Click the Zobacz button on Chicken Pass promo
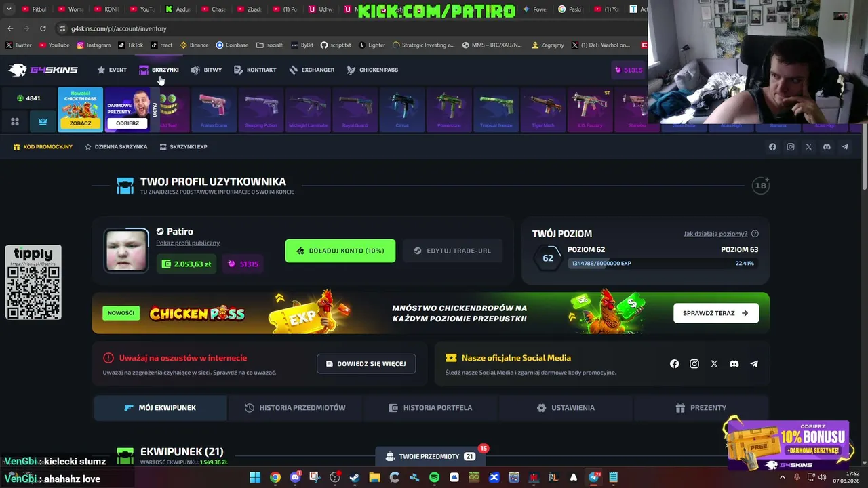868x488 pixels. (80, 123)
